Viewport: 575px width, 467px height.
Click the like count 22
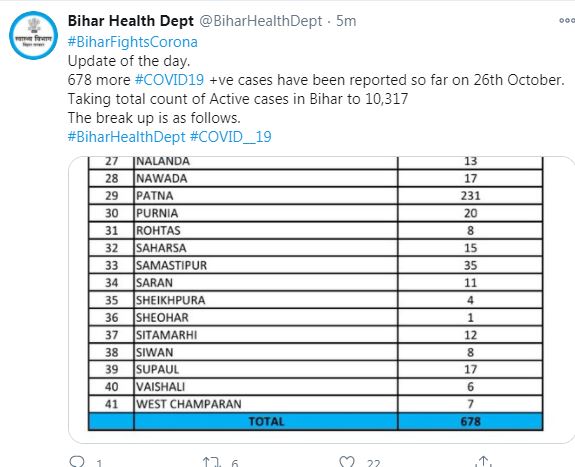click(373, 463)
